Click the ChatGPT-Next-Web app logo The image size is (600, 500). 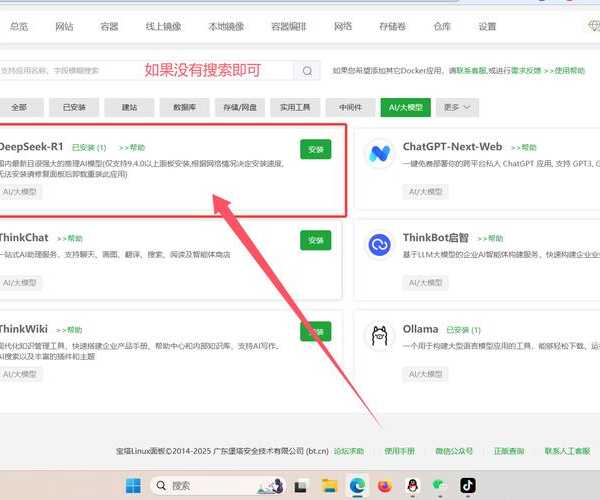pos(380,154)
